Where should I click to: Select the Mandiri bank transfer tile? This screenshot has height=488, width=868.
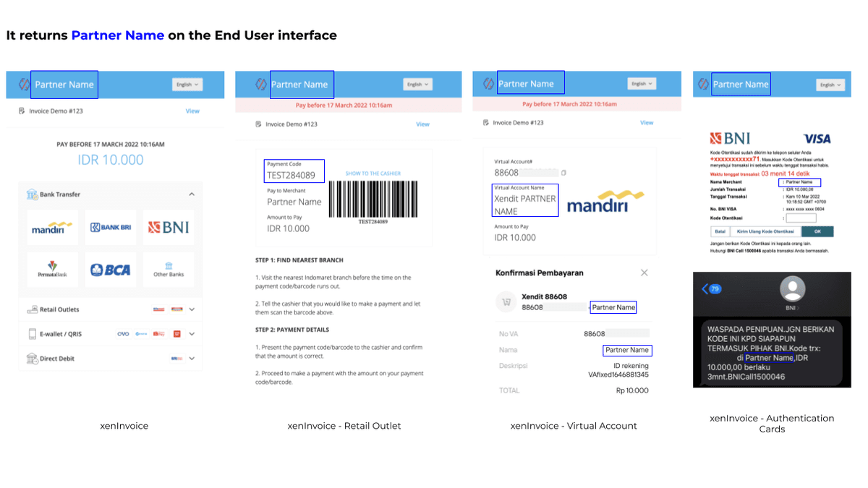[x=52, y=228]
